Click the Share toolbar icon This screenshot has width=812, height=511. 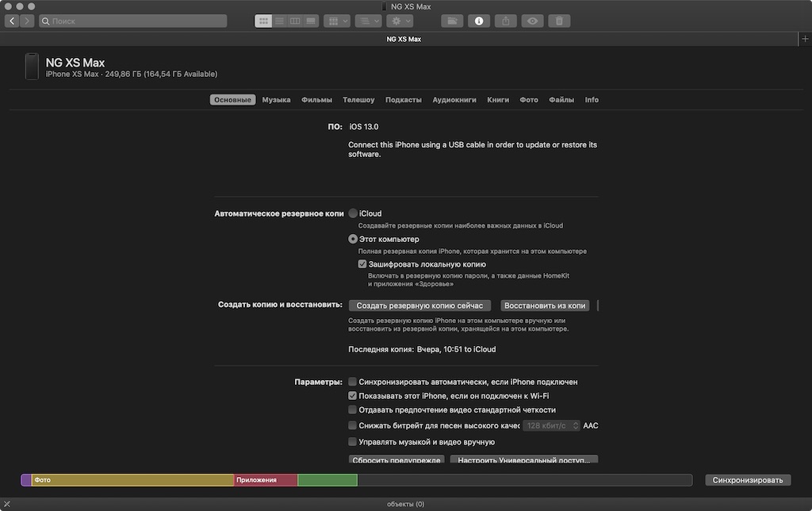pyautogui.click(x=505, y=21)
